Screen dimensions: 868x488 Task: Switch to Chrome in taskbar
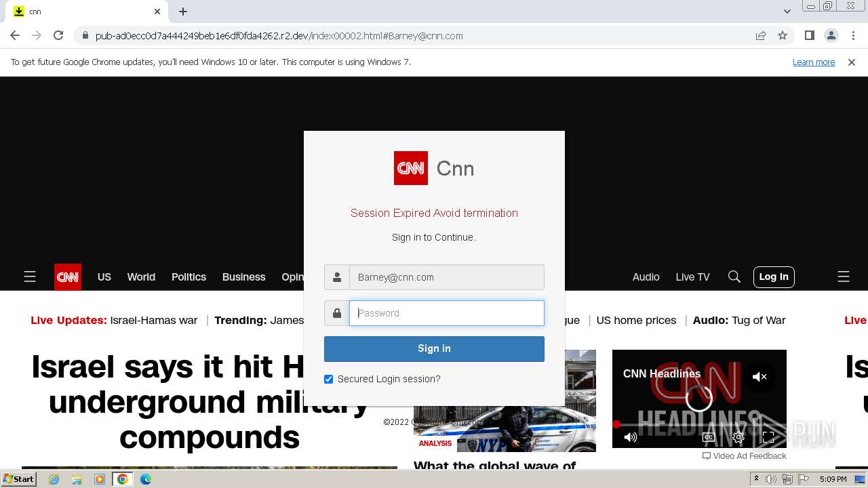[x=123, y=479]
